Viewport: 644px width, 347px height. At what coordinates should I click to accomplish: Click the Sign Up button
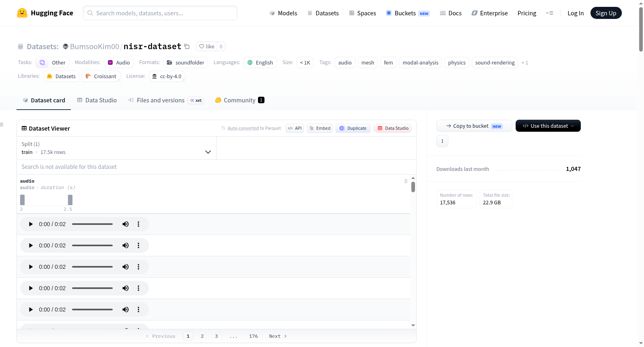[x=606, y=13]
